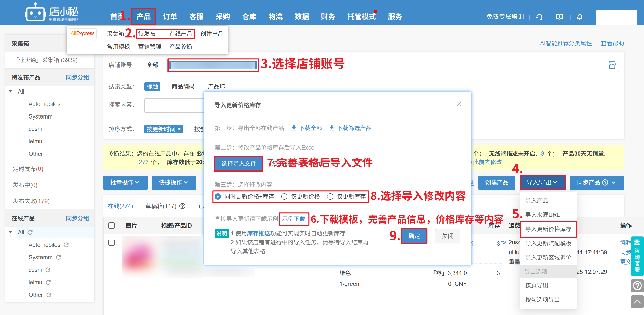Screen dimensions: 644x315
Task: Select 仅更新价格 radio option
Action: 284,196
